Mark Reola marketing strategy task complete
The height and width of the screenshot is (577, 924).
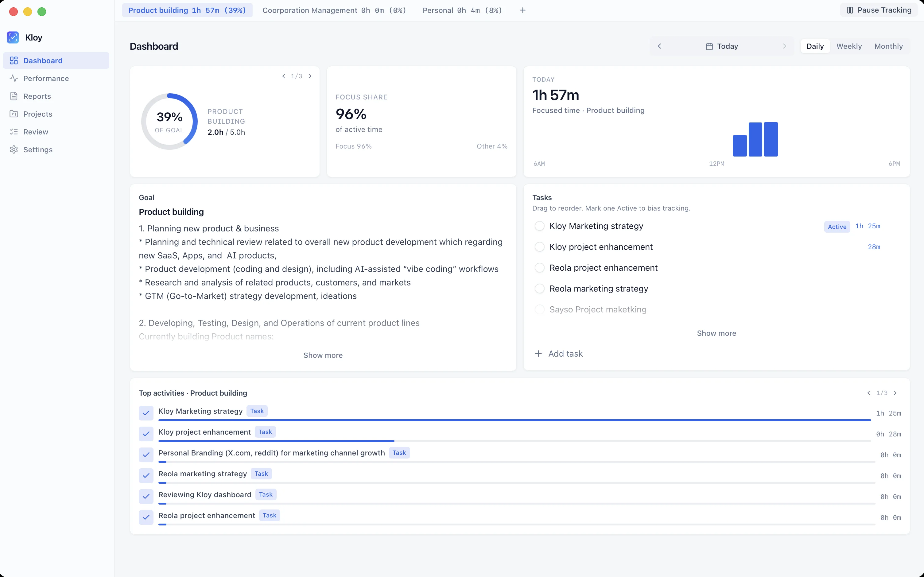click(x=539, y=288)
